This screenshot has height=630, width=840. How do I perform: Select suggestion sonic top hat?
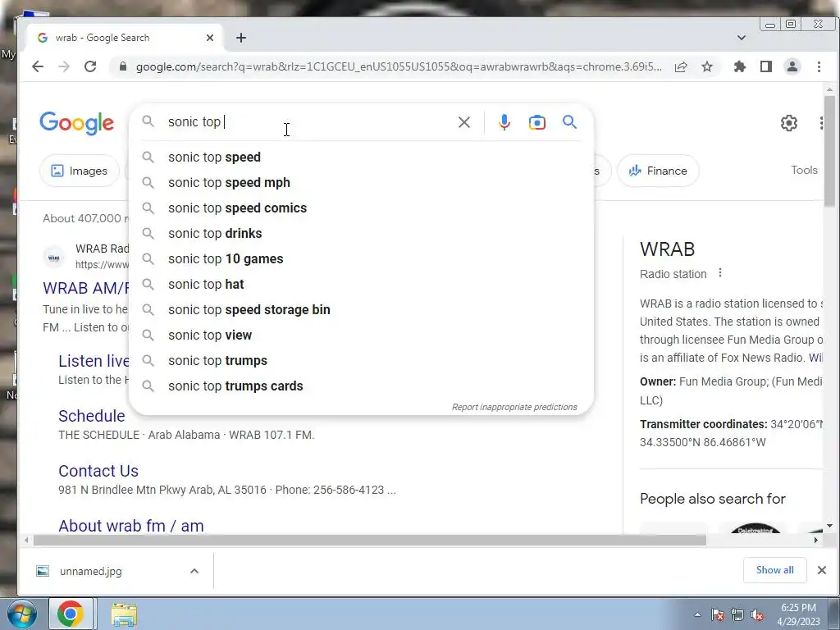(x=361, y=285)
